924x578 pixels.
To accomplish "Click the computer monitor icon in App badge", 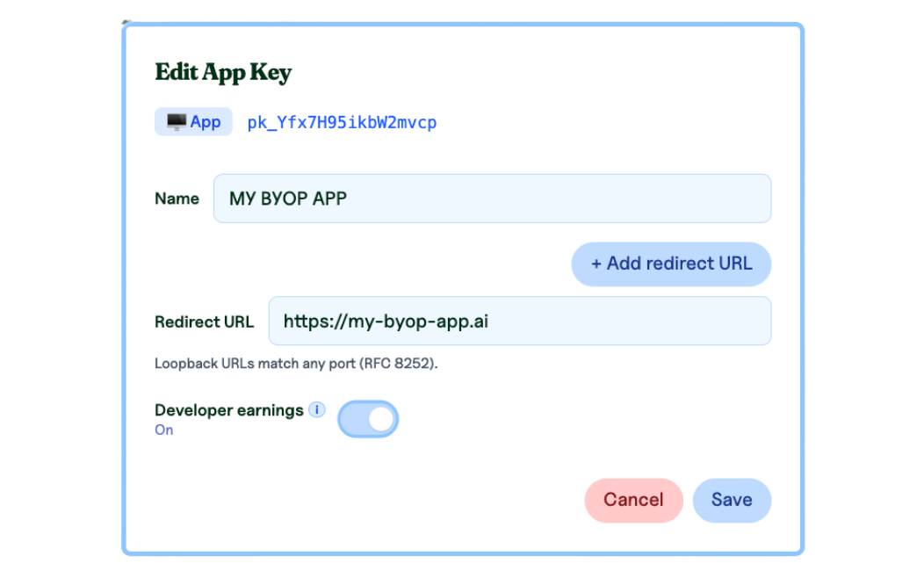I will click(x=177, y=122).
